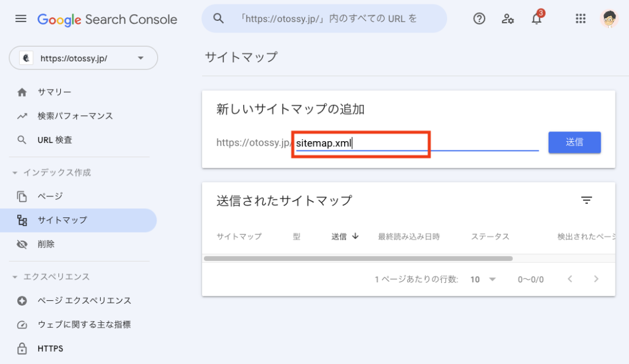Screen dimensions: 629x364
Task: Click the search magnifier in URL inspection bar
Action: click(219, 19)
